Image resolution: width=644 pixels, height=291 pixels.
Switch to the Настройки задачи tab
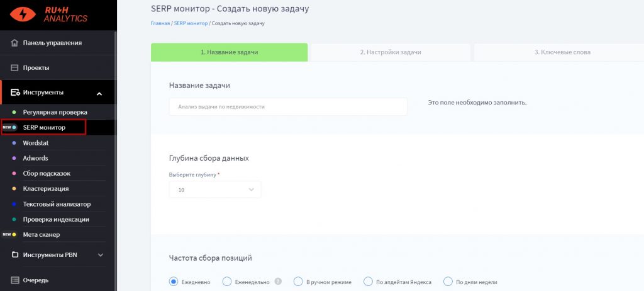pos(390,52)
